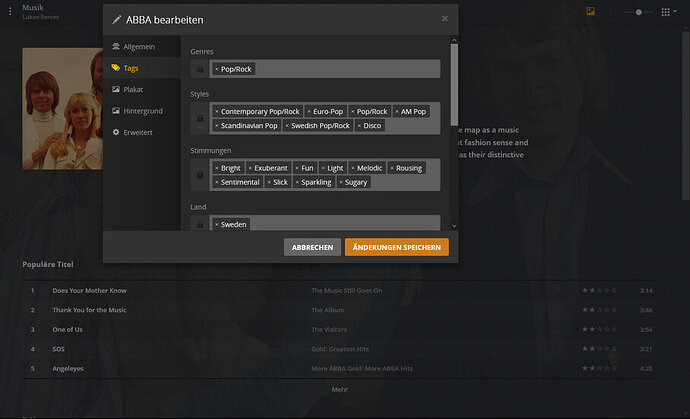Remove the Scandinavian Pop style tag
The image size is (690, 419).
coord(217,126)
